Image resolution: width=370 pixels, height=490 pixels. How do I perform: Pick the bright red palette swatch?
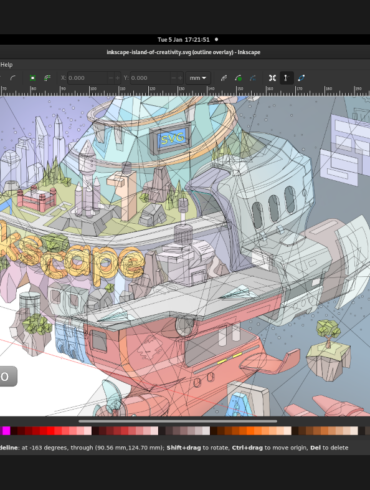pyautogui.click(x=50, y=431)
